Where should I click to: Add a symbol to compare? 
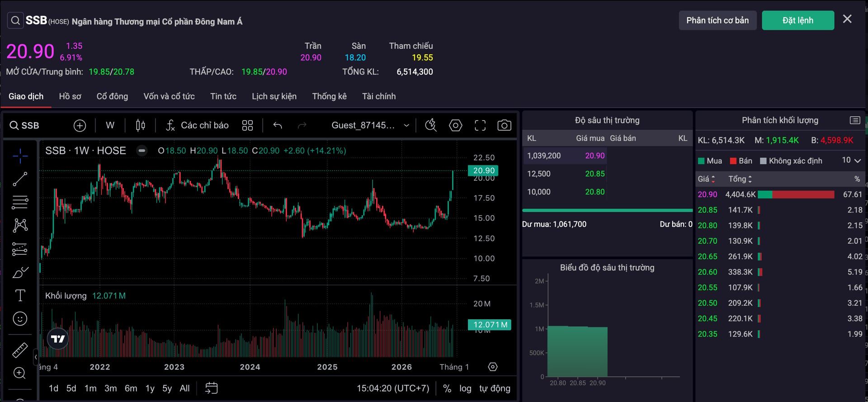(80, 126)
